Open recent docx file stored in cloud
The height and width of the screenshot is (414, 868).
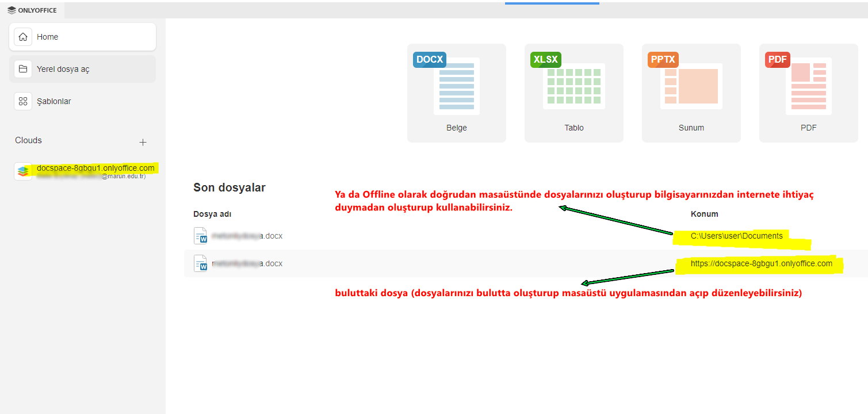(247, 264)
